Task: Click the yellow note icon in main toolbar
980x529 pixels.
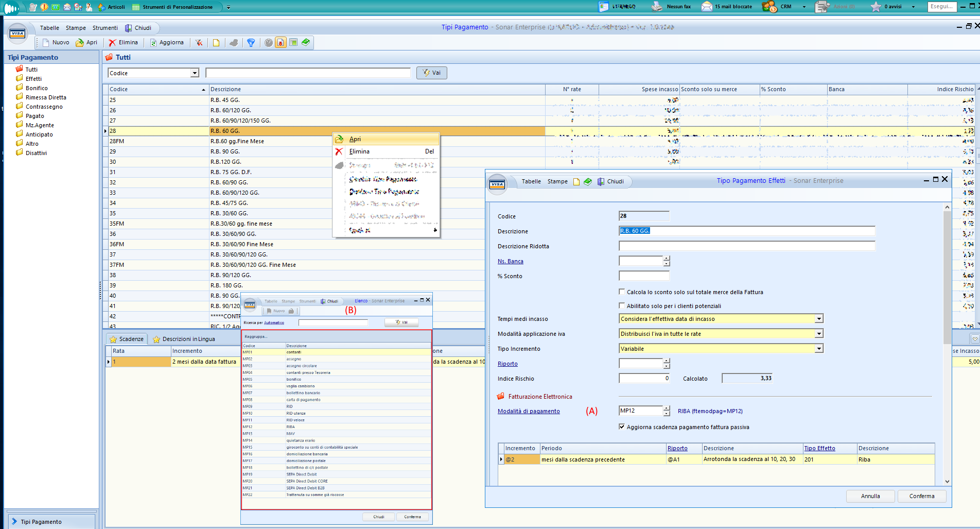Action: [x=216, y=43]
